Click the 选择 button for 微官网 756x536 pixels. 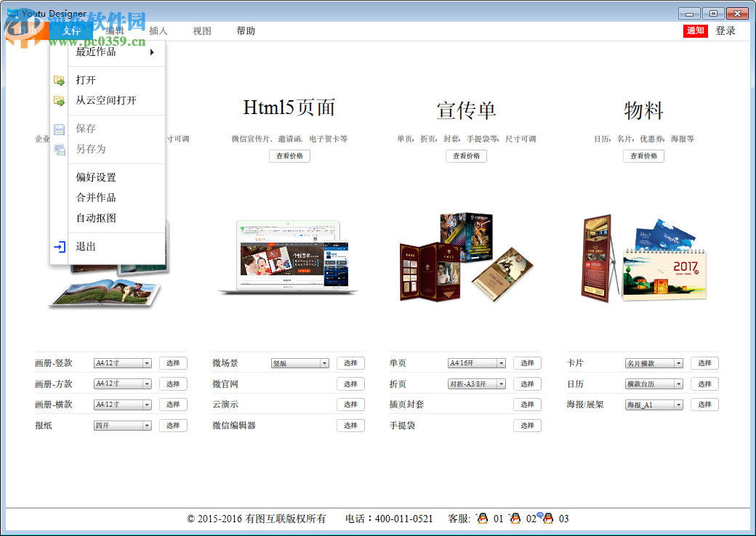pyautogui.click(x=350, y=383)
